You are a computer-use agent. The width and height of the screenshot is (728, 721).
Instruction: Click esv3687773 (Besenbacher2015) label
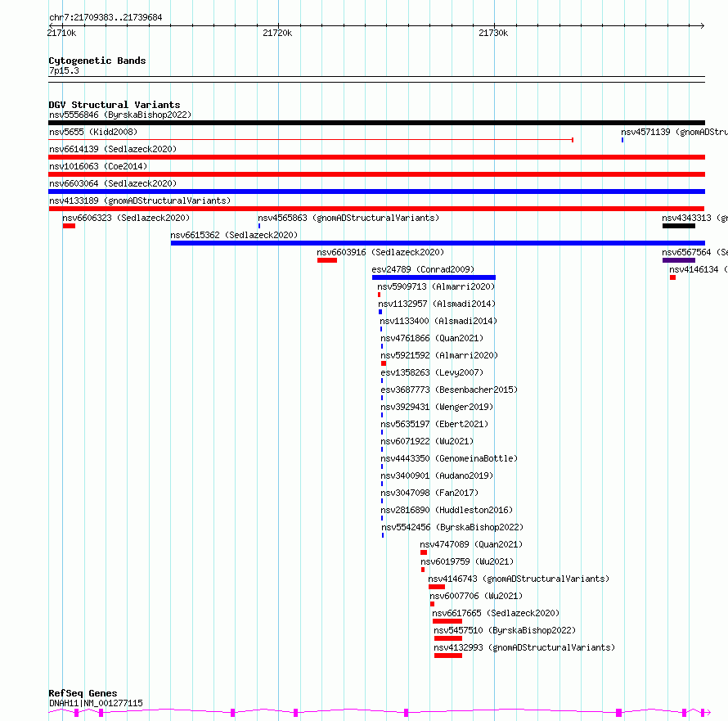449,390
